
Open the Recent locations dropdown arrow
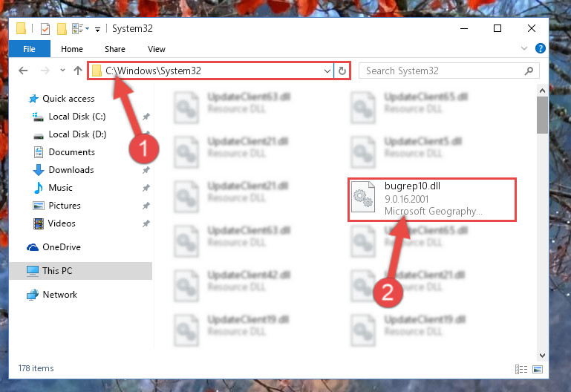coord(62,71)
